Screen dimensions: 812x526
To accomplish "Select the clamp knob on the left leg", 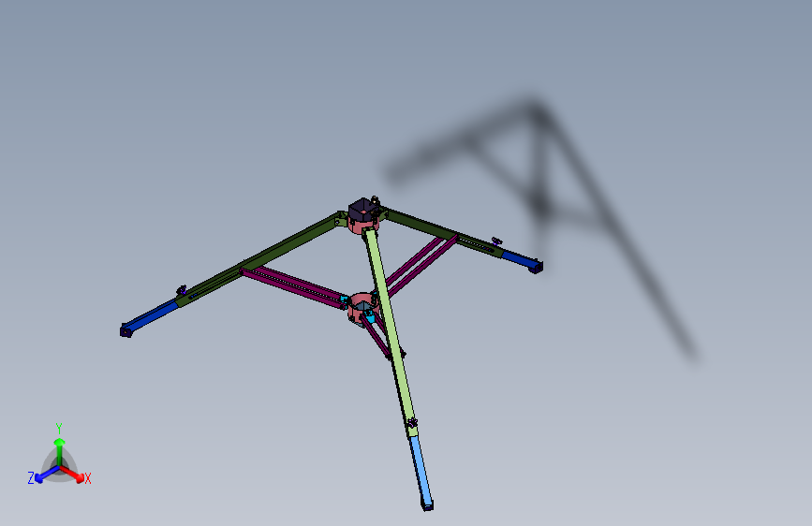I will coord(182,290).
